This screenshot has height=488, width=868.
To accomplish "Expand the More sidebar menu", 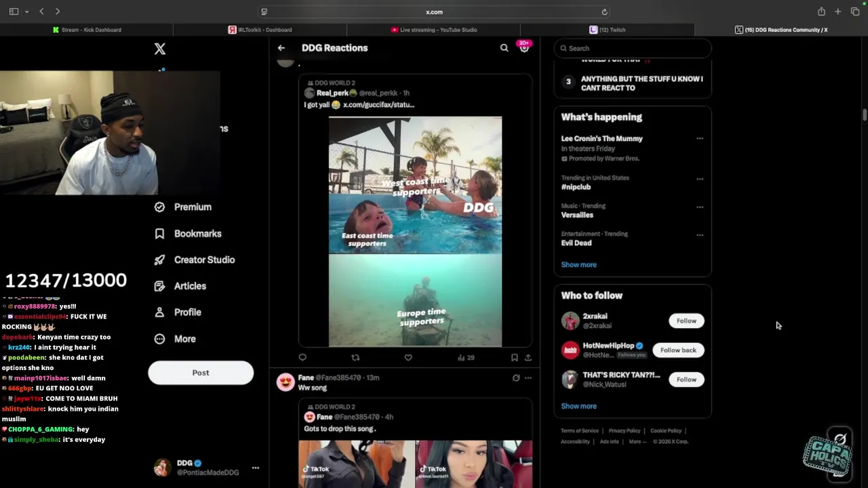I will pyautogui.click(x=176, y=339).
